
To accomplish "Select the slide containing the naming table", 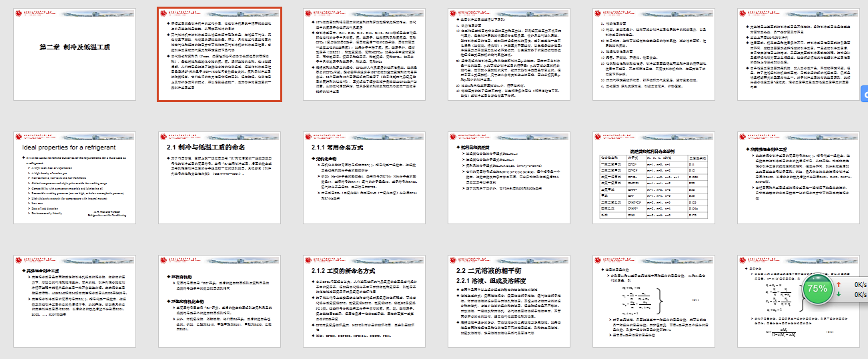I will (653, 178).
